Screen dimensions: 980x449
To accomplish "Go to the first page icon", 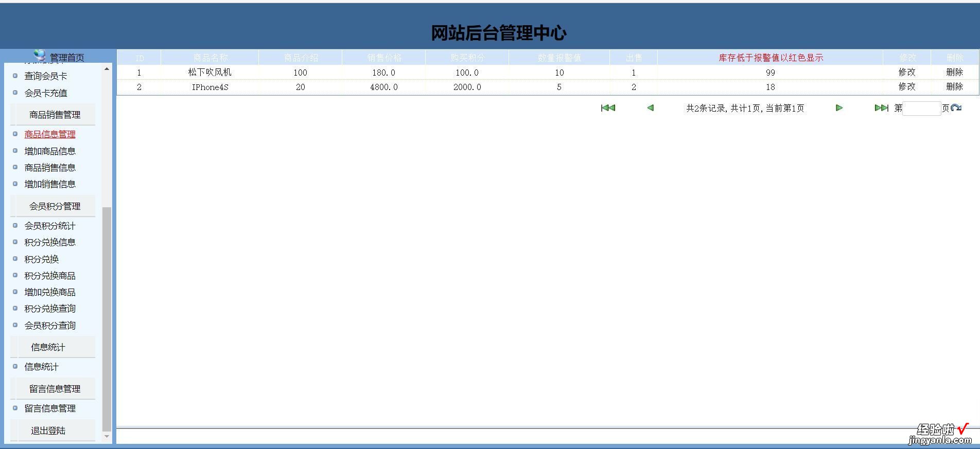I will (x=608, y=108).
